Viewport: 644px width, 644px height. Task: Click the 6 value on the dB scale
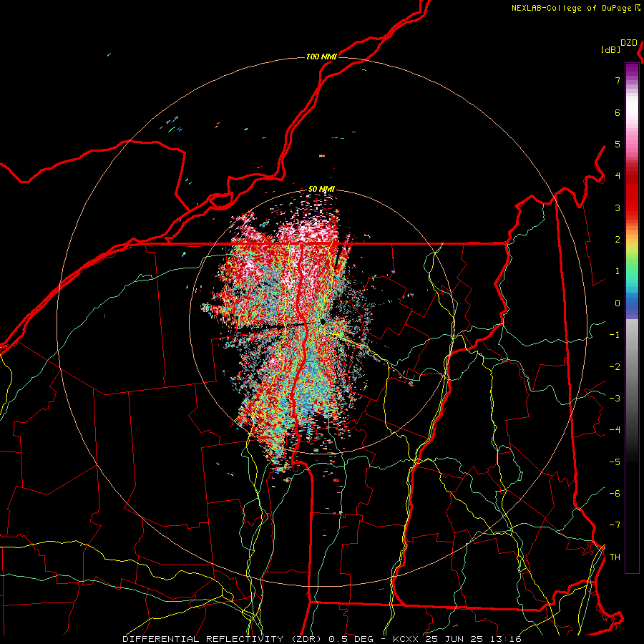click(x=618, y=112)
